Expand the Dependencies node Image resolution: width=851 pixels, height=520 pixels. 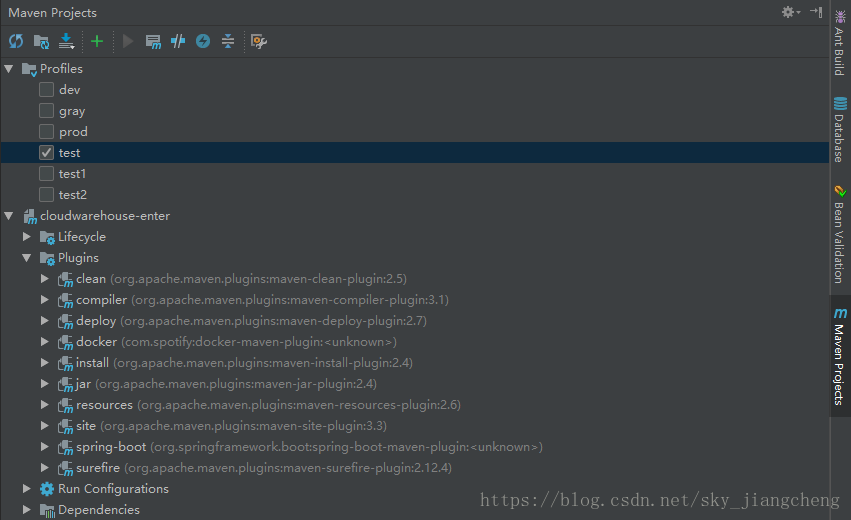point(27,510)
